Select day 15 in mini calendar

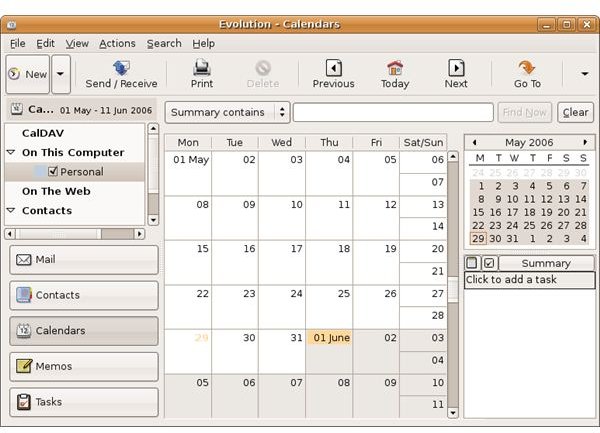click(478, 212)
